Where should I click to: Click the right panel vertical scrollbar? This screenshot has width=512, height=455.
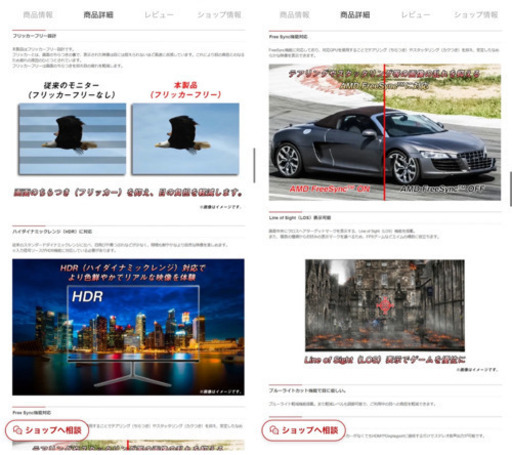(x=510, y=189)
